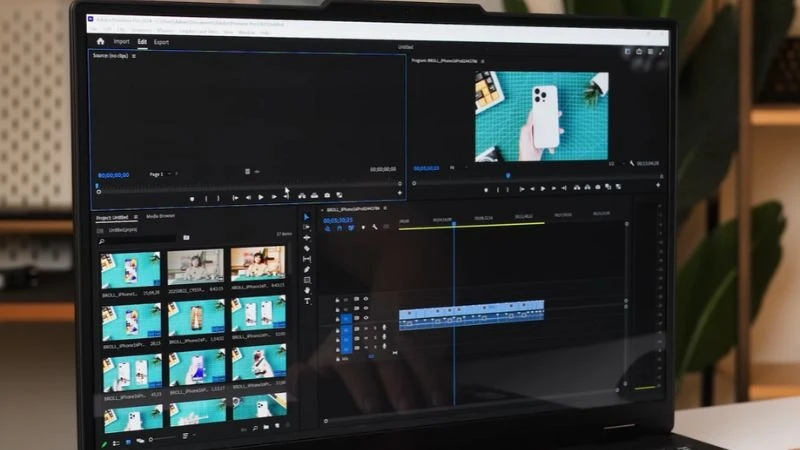
Task: Select the Track Select Forward tool
Action: 307,227
